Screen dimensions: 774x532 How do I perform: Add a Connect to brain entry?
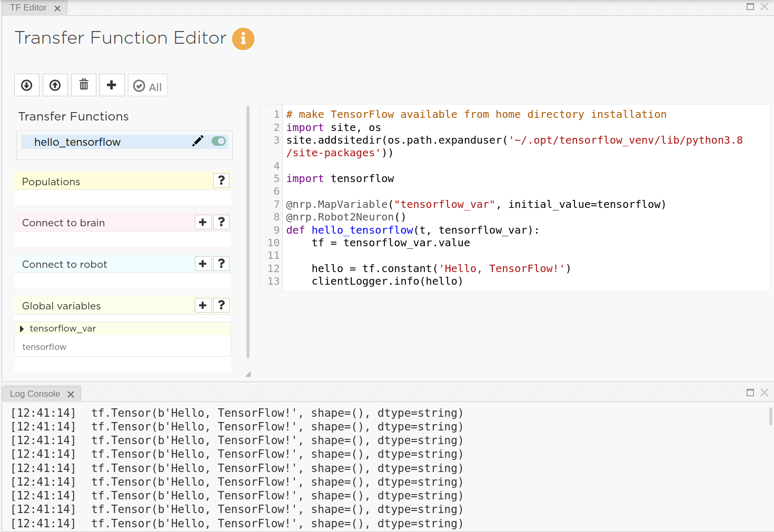[x=203, y=222]
